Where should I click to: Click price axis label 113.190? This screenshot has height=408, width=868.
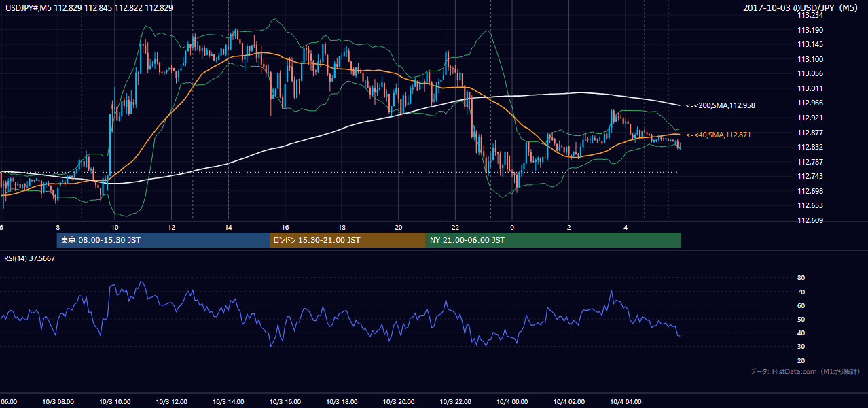pos(810,30)
